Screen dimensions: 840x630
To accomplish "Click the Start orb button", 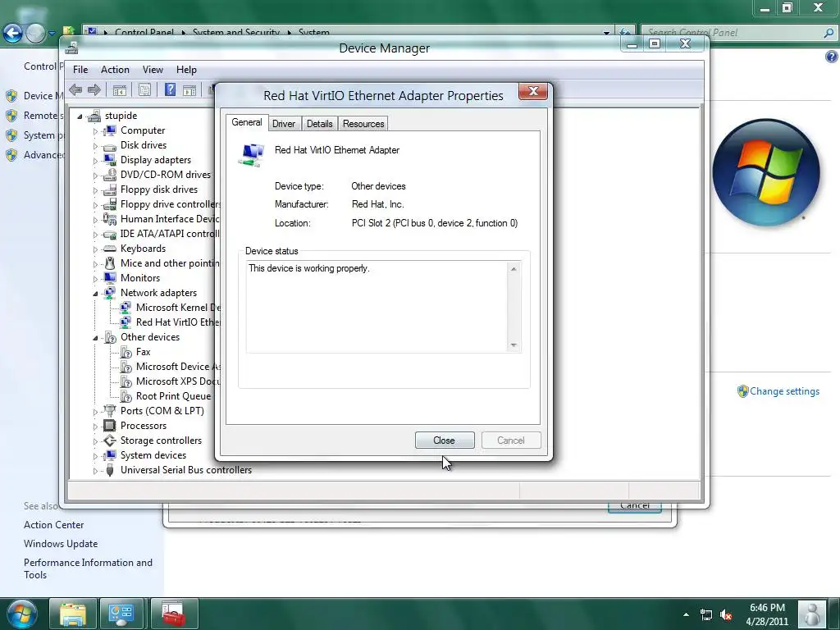I will coord(21,614).
